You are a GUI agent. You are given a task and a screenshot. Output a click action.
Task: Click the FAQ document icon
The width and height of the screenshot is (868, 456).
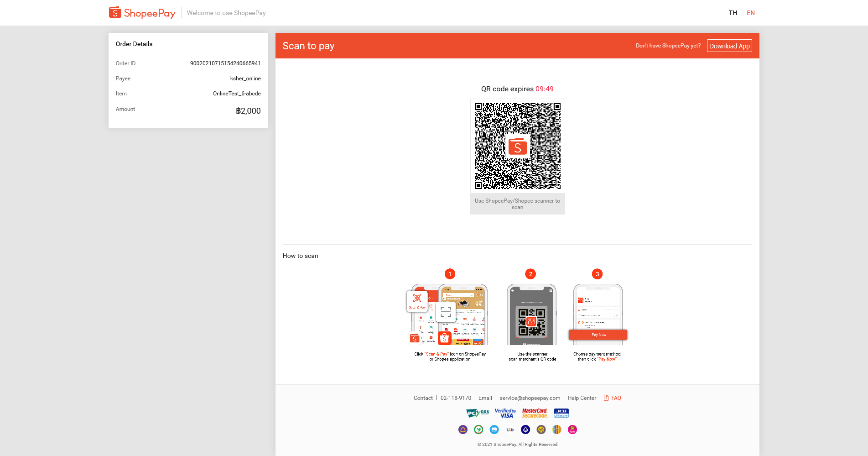pyautogui.click(x=606, y=398)
